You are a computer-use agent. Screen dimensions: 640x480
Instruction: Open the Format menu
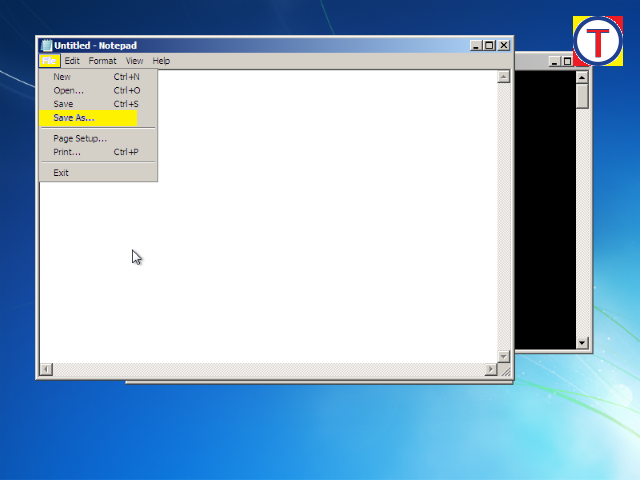point(102,61)
